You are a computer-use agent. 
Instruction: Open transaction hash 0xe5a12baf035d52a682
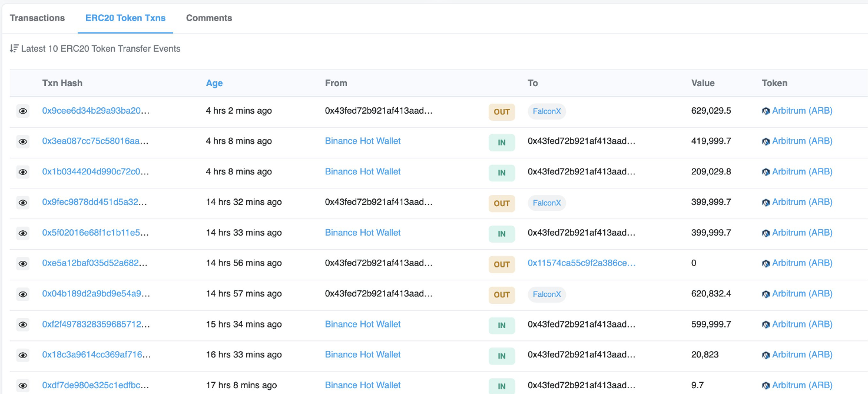pos(96,263)
